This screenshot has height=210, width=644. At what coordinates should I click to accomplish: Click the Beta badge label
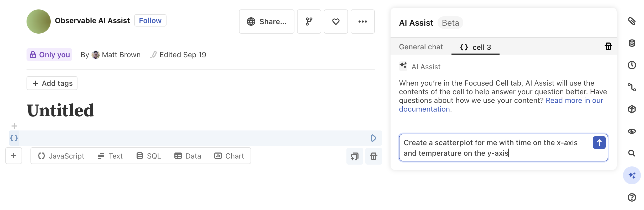coord(450,23)
